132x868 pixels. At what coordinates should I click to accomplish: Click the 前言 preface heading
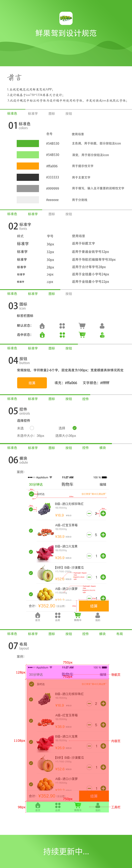pyautogui.click(x=14, y=77)
